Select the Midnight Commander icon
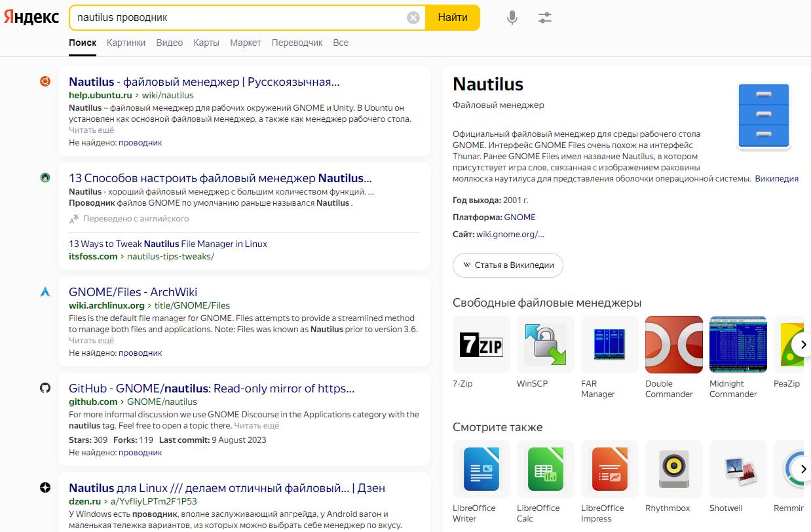 coord(738,345)
